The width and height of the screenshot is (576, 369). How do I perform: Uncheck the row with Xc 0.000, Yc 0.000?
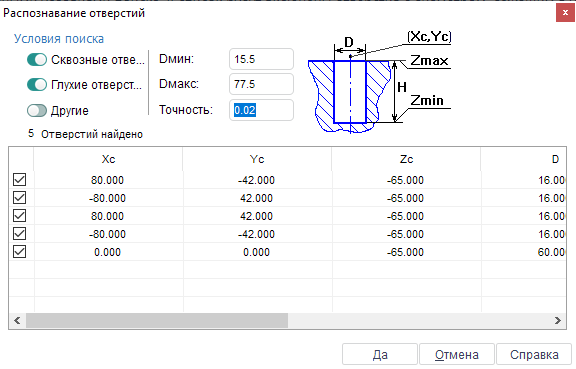click(19, 252)
